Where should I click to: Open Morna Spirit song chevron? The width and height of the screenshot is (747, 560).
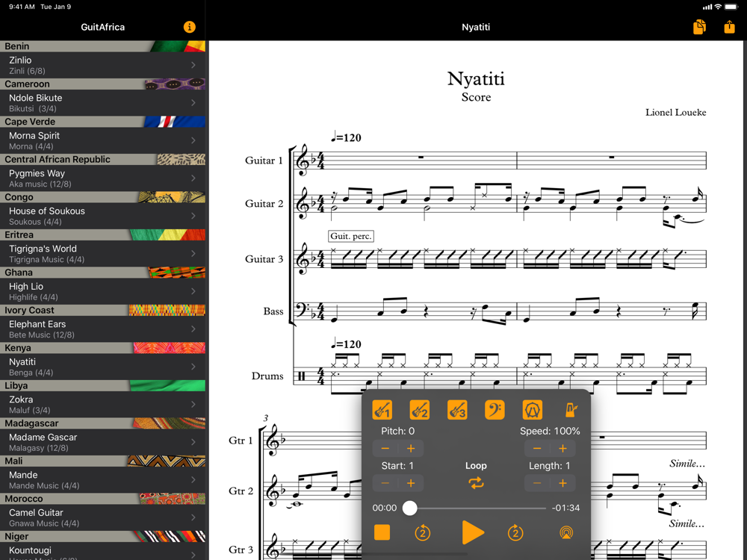(x=193, y=140)
